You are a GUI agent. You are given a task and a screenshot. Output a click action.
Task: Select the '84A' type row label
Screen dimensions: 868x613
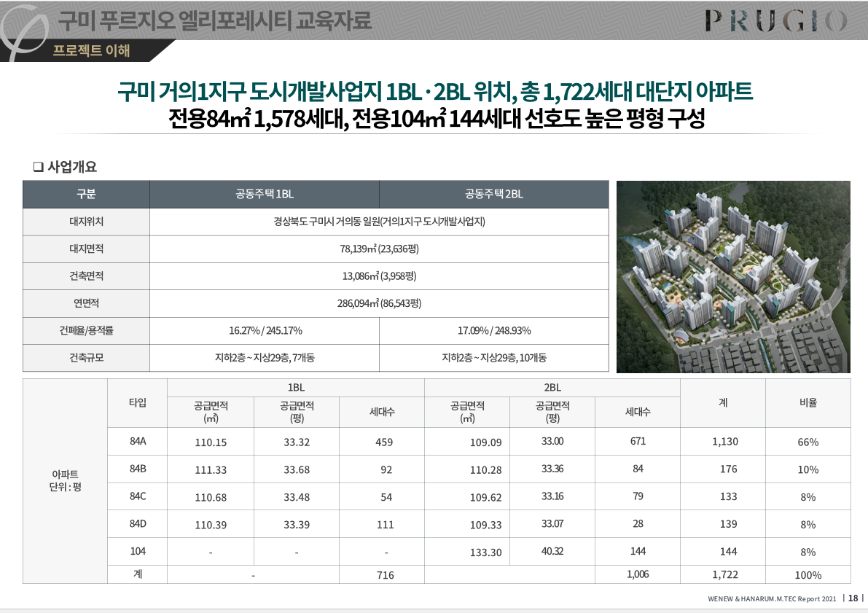point(137,441)
